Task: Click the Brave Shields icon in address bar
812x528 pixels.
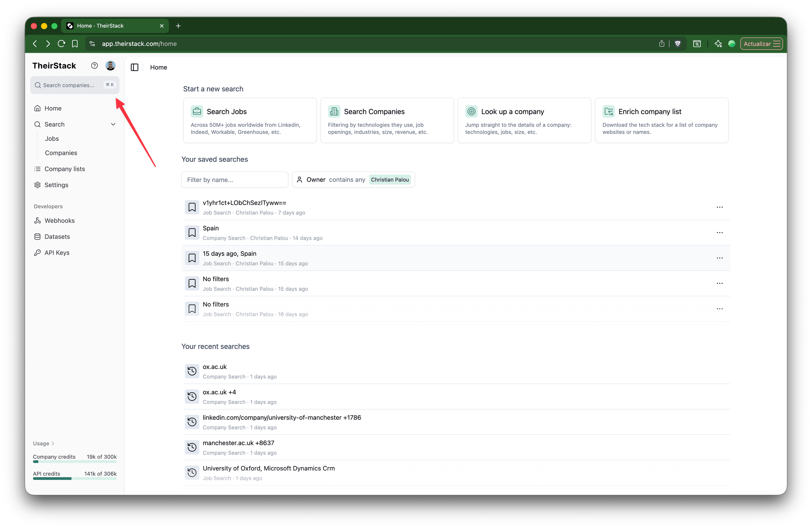Action: pyautogui.click(x=678, y=44)
